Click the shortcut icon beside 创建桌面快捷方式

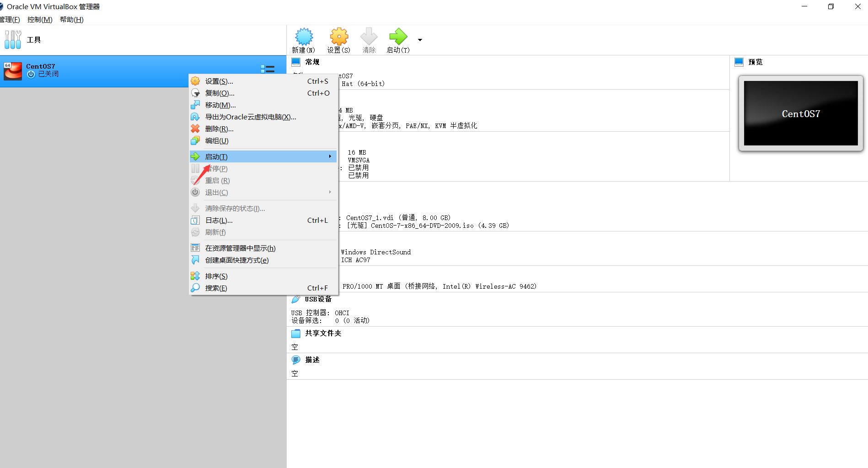point(195,260)
